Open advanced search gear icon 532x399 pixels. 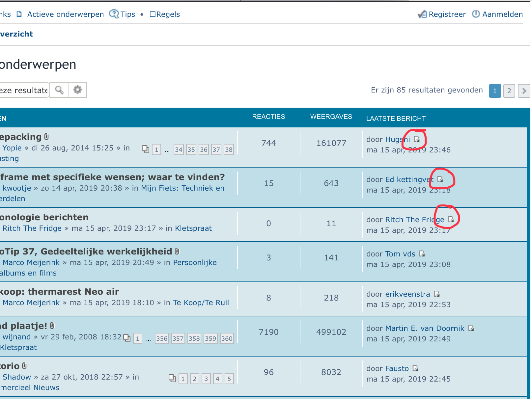[x=78, y=90]
